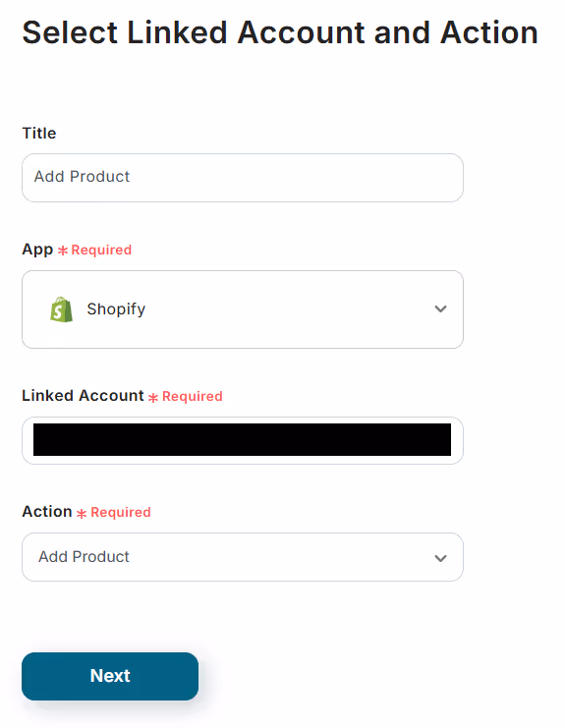Click Required text next to App
The width and height of the screenshot is (565, 728).
pos(101,250)
